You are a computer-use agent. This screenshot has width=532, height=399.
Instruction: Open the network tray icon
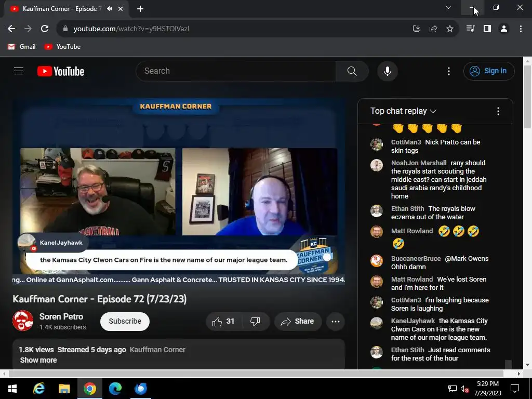453,389
